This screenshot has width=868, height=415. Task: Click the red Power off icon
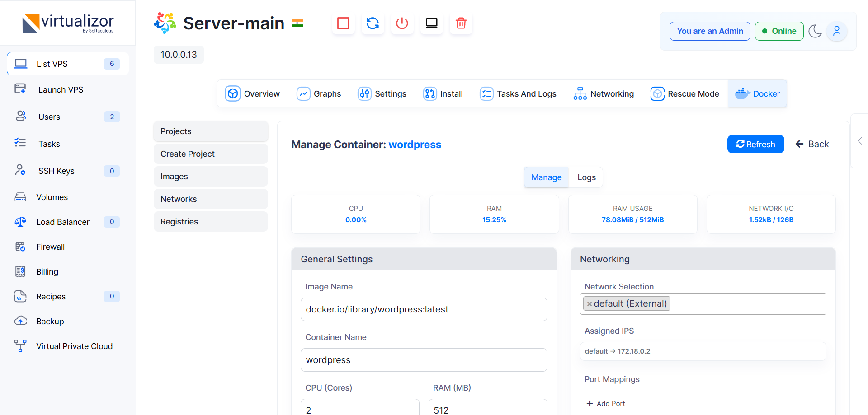(x=402, y=23)
